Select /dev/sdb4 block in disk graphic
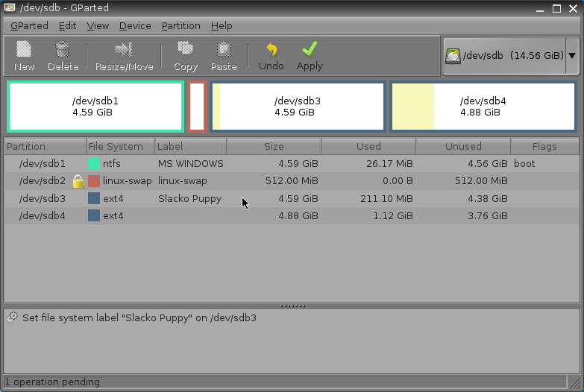Screen dimensions: 584x392 [x=483, y=107]
